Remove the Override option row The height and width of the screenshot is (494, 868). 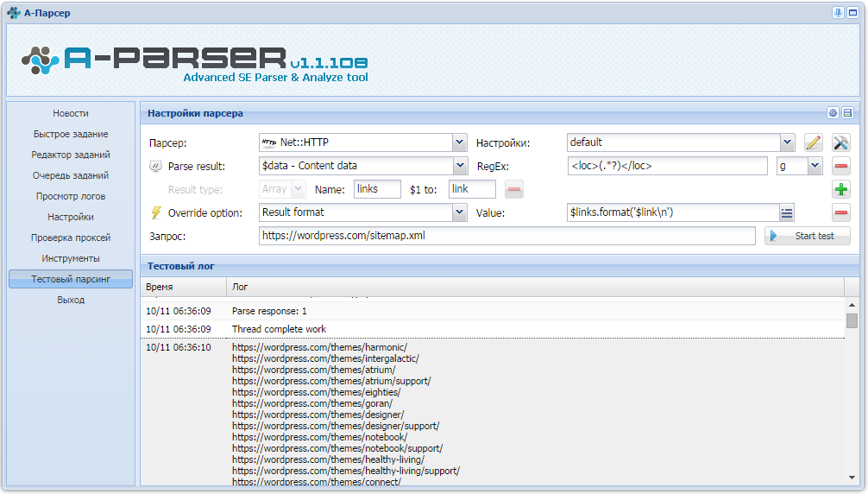pos(841,212)
